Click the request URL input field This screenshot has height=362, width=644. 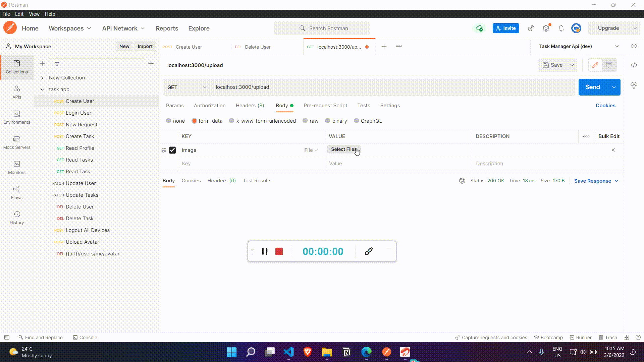tap(392, 87)
